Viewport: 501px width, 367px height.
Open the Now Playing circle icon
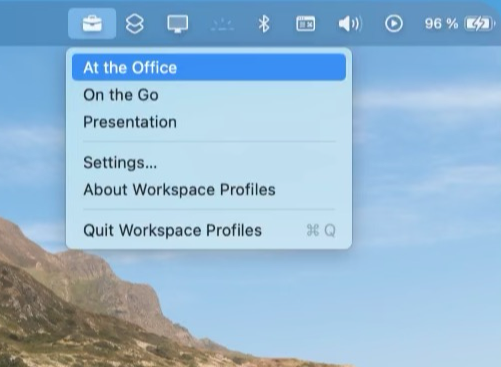coord(394,24)
